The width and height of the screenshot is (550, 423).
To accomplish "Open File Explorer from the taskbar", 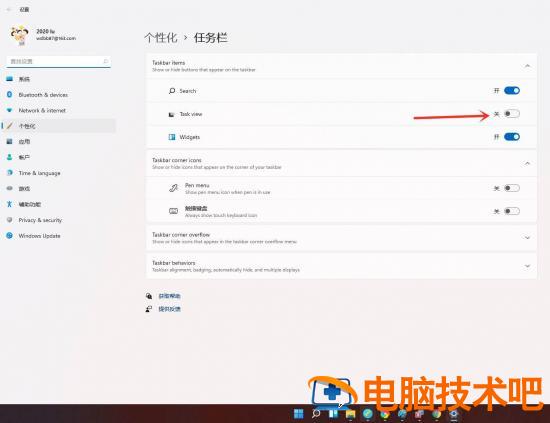I will click(350, 414).
